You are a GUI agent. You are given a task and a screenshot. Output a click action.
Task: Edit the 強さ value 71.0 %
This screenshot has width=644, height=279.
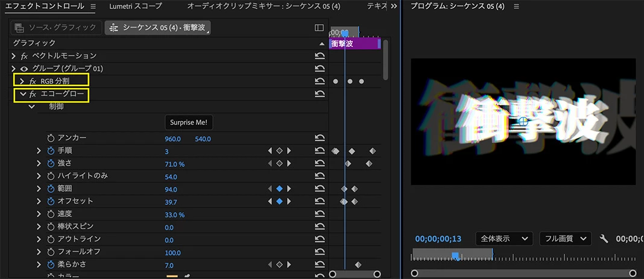tap(174, 164)
